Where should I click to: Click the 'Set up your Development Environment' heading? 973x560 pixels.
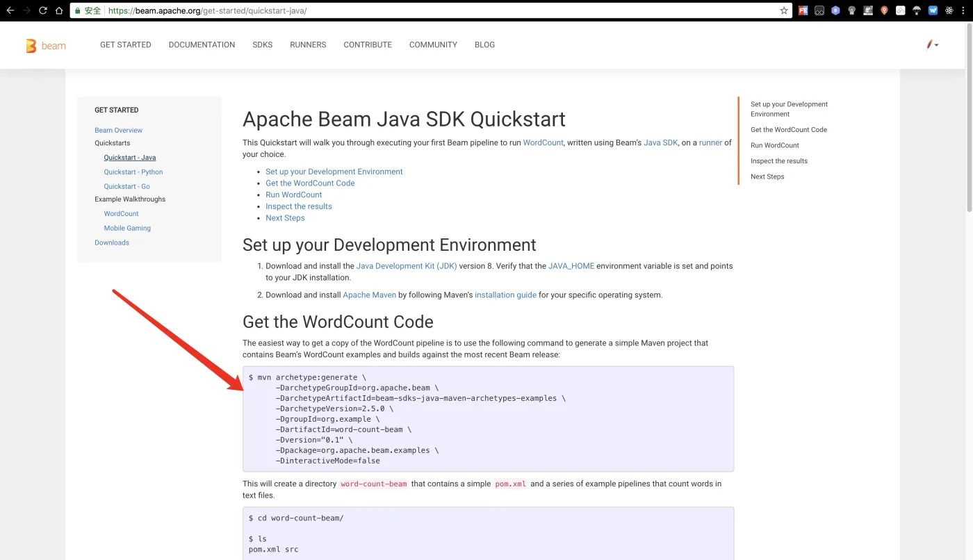389,245
